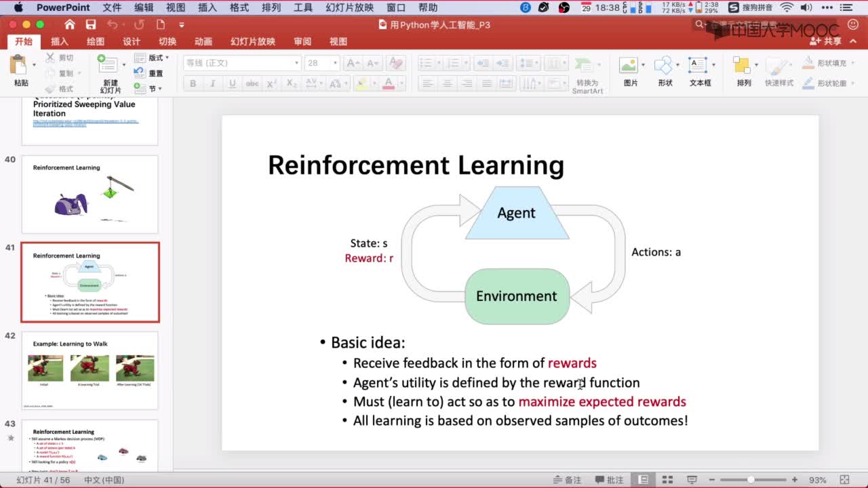Click the Text Box (文本框) icon
Screen dimensions: 868x488
click(698, 66)
